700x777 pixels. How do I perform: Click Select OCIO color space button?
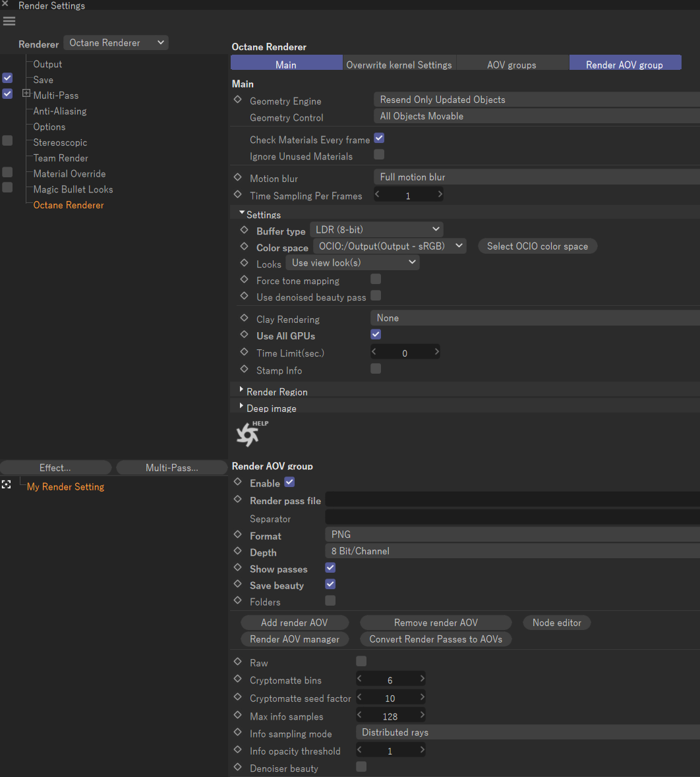tap(537, 246)
